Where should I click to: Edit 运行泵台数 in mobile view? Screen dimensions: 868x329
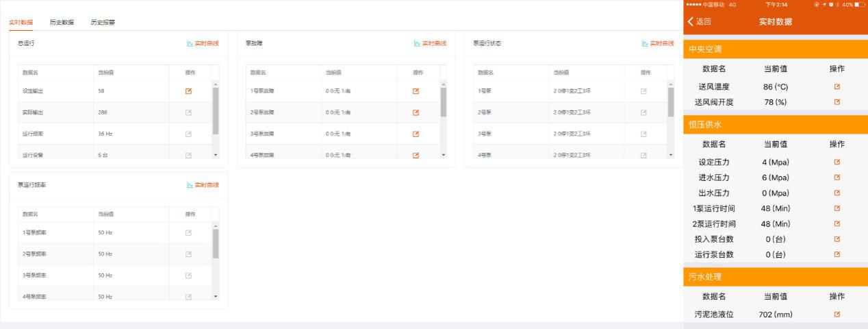[x=837, y=254]
